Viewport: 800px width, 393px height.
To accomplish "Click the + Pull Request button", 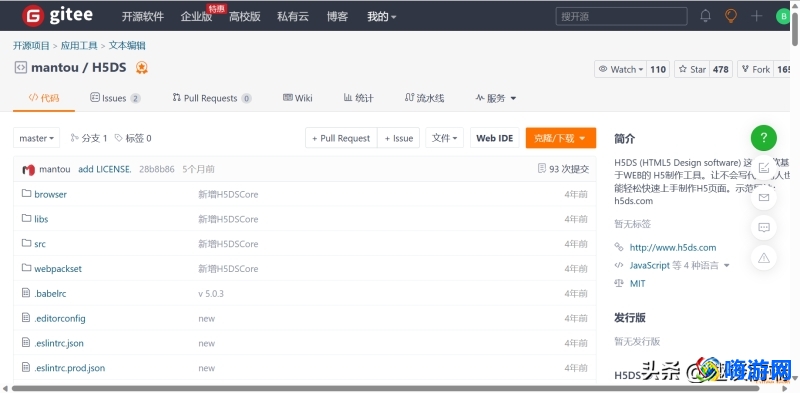I will [x=341, y=138].
